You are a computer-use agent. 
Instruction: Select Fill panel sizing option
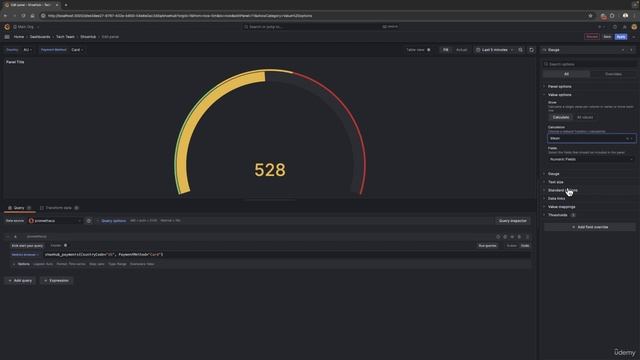[445, 50]
